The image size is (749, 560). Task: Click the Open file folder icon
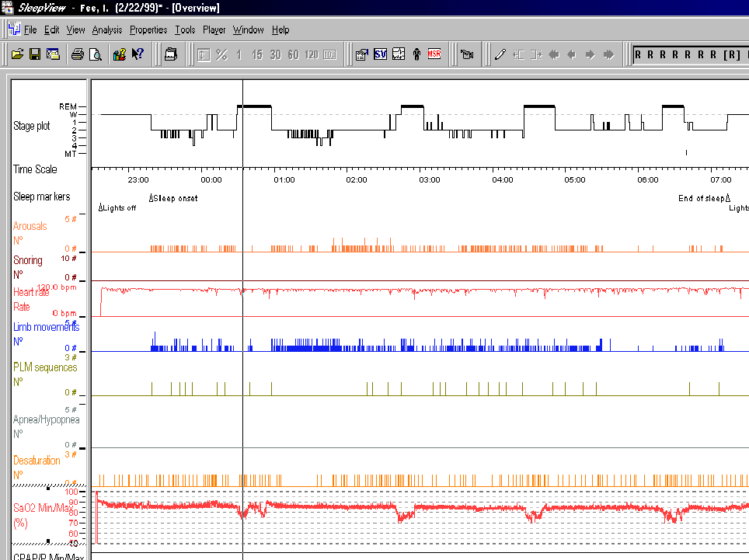17,54
